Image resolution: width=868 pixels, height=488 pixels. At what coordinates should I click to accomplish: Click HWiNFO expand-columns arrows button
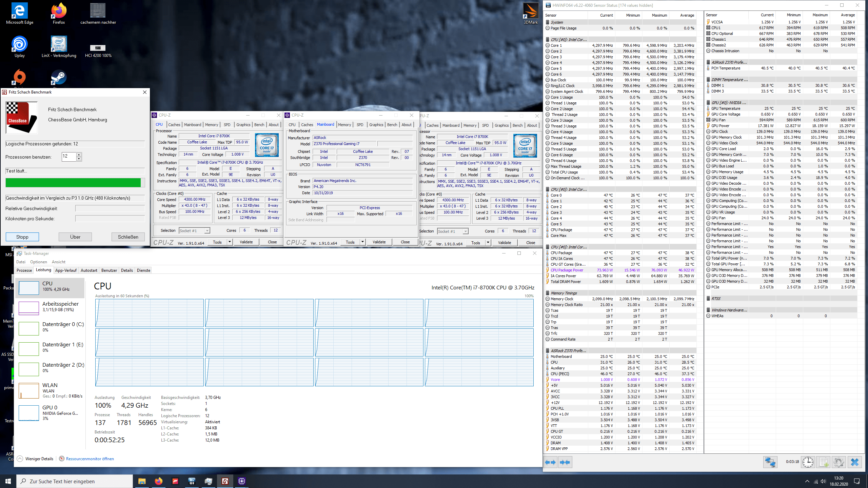(551, 462)
